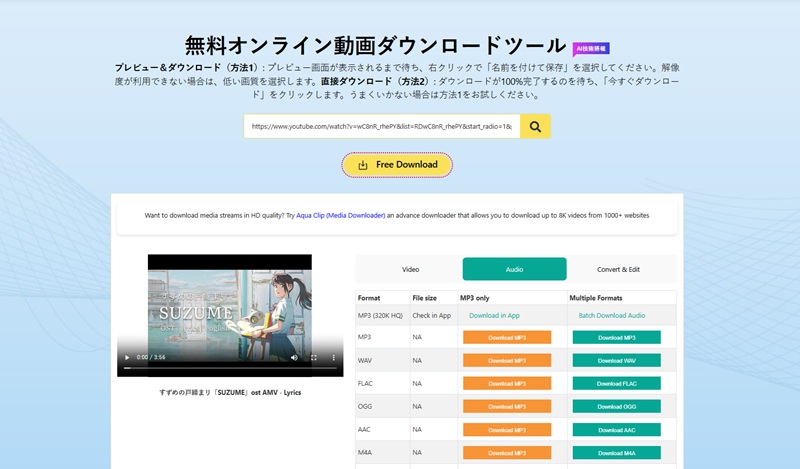This screenshot has width=800, height=469.
Task: Open video player more options menu
Action: [x=333, y=357]
